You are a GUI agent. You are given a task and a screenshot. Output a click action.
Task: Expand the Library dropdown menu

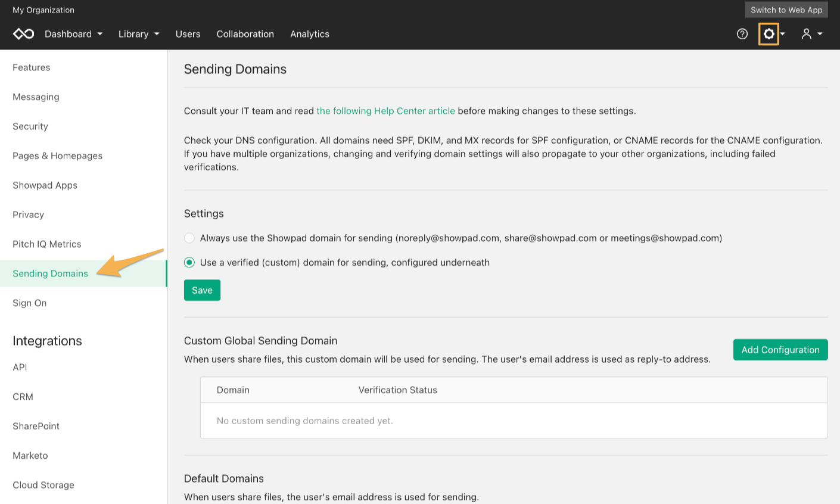pos(138,34)
